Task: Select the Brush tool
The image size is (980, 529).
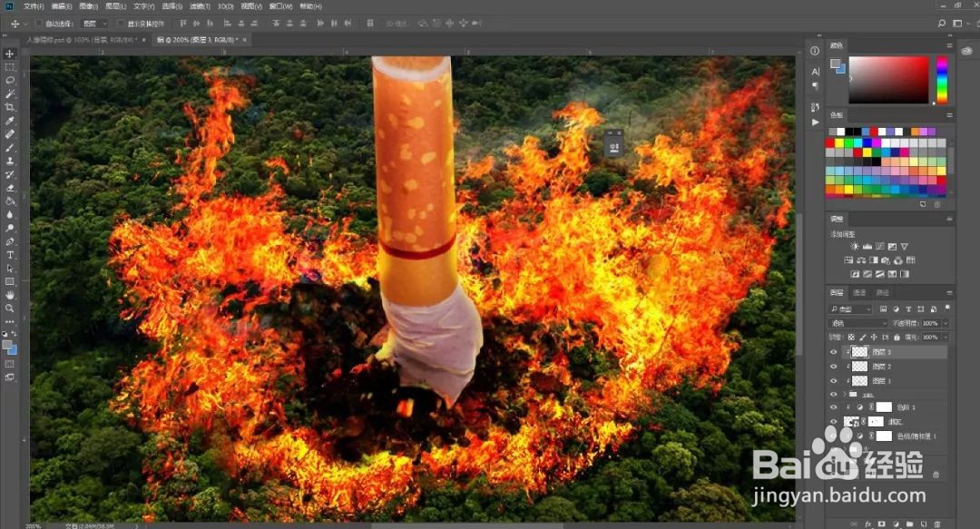Action: point(9,148)
